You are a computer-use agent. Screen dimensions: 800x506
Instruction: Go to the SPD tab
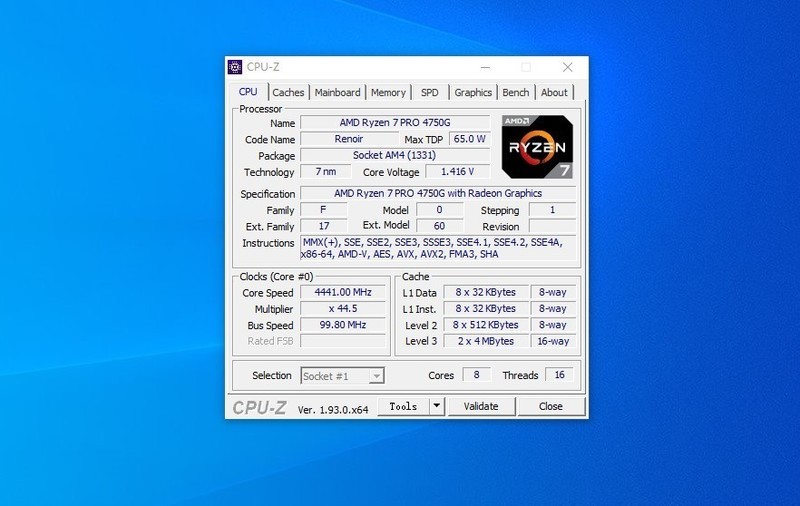pos(430,92)
